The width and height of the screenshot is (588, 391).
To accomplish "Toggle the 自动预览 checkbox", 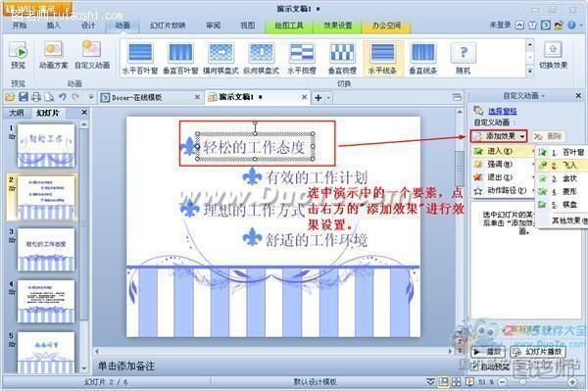I will pyautogui.click(x=475, y=367).
